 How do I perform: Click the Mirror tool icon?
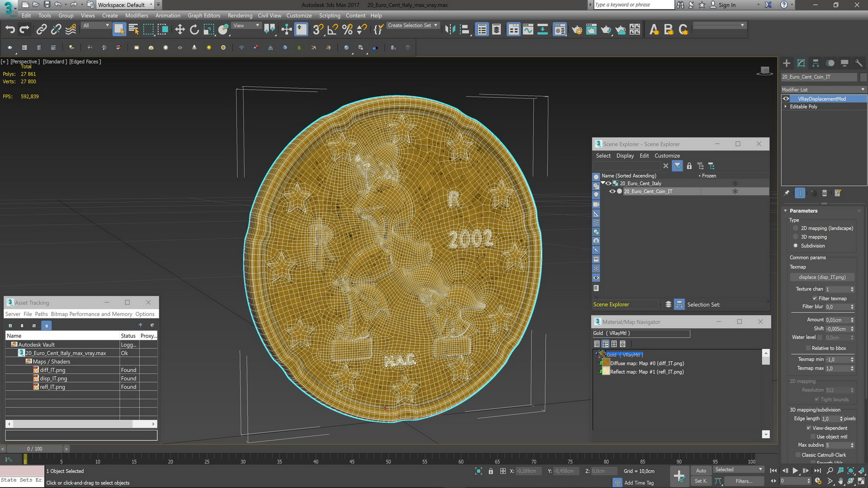(x=450, y=30)
